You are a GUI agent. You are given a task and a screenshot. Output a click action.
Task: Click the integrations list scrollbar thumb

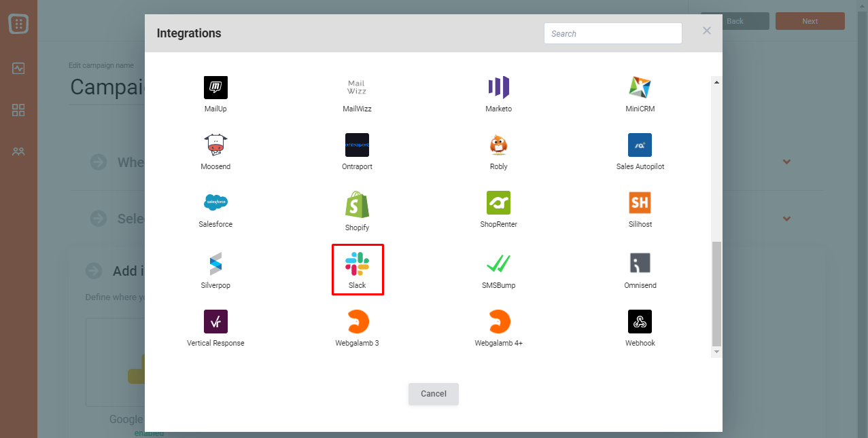[716, 293]
